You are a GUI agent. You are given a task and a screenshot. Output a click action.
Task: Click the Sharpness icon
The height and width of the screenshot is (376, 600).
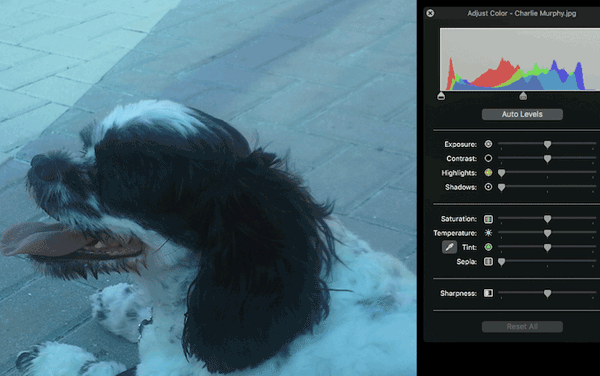[488, 293]
